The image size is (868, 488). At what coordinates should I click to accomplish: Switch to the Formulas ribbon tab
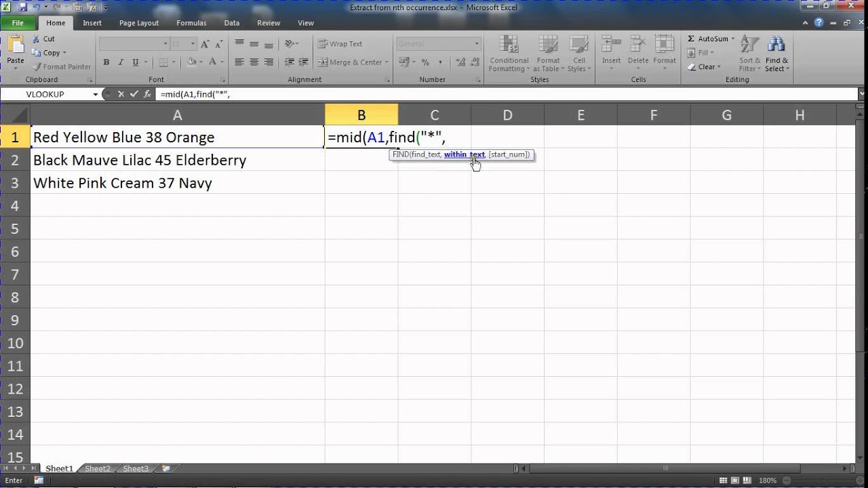click(191, 23)
